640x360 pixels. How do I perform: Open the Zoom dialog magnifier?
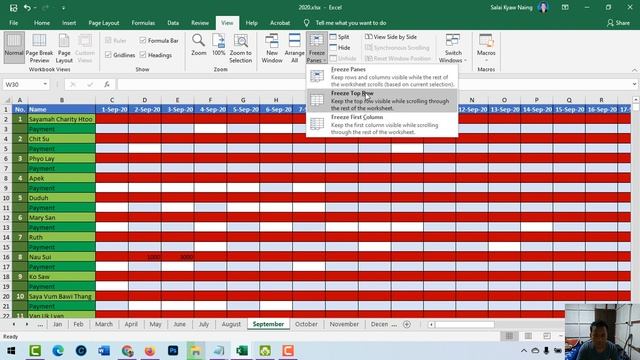(198, 45)
